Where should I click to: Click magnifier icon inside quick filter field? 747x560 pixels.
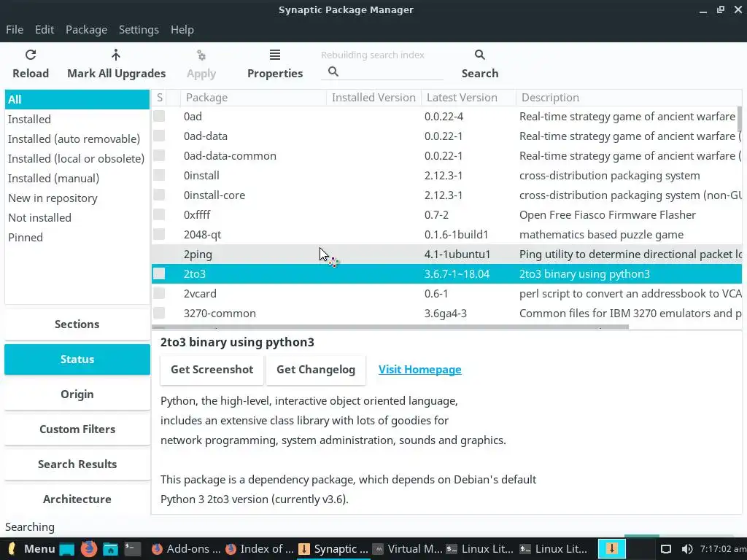click(x=333, y=72)
